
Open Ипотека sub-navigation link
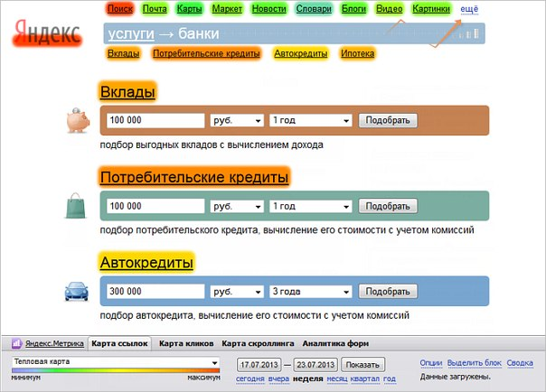click(358, 53)
